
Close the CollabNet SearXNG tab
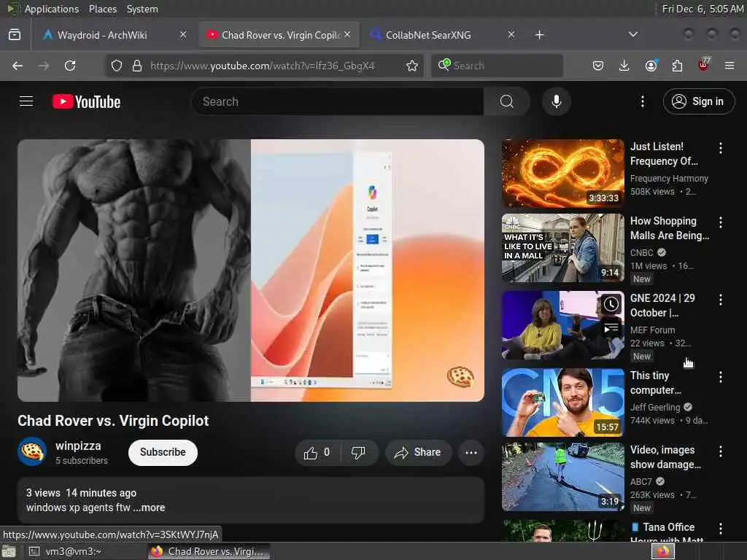tap(511, 34)
